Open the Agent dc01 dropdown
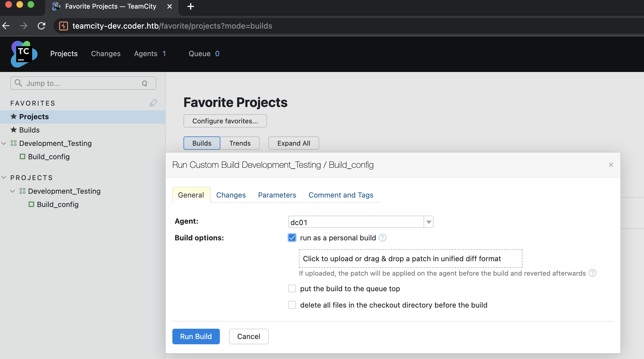This screenshot has height=359, width=644. click(x=428, y=222)
